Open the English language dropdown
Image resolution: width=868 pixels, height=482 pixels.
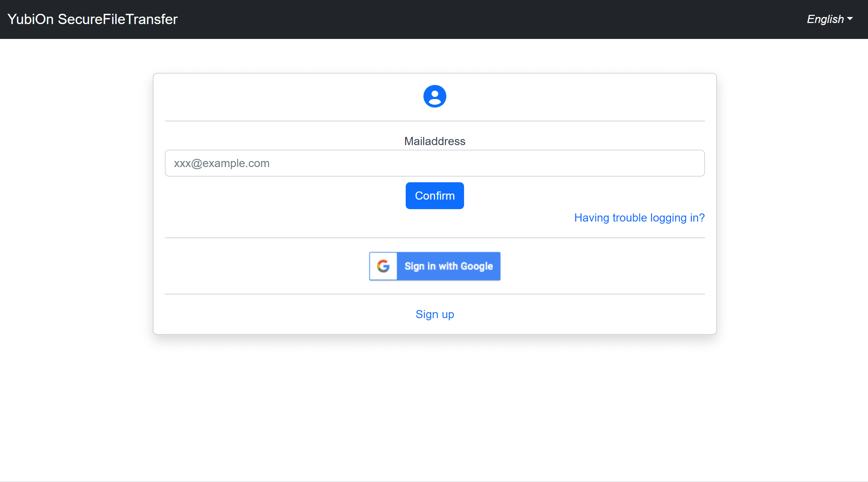coord(830,19)
